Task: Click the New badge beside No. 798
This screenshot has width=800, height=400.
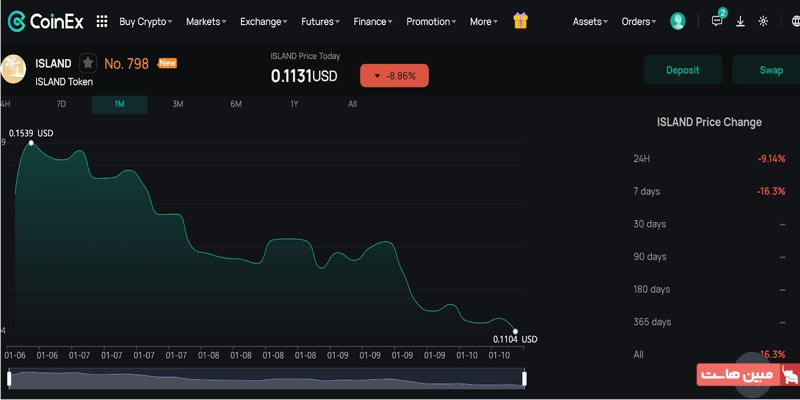Action: tap(167, 63)
